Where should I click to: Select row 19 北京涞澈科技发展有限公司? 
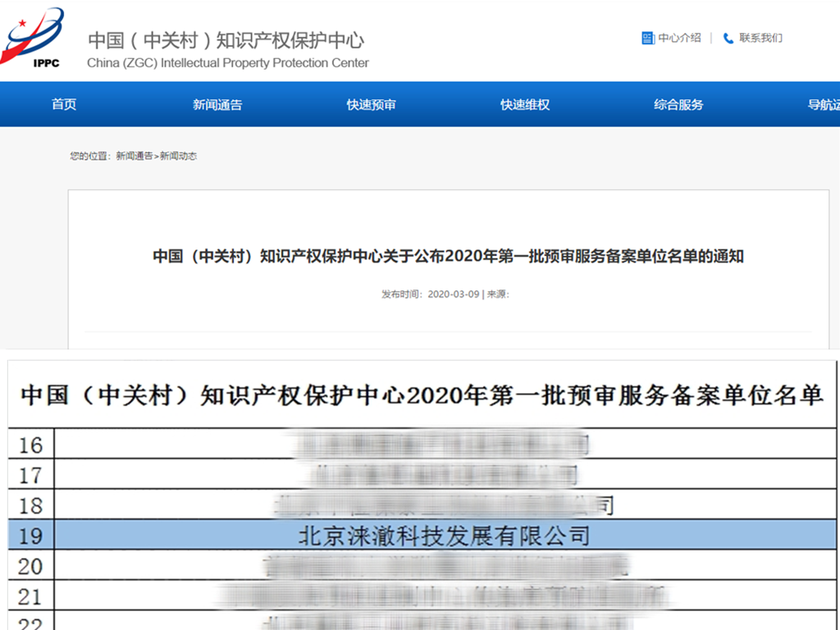click(422, 535)
